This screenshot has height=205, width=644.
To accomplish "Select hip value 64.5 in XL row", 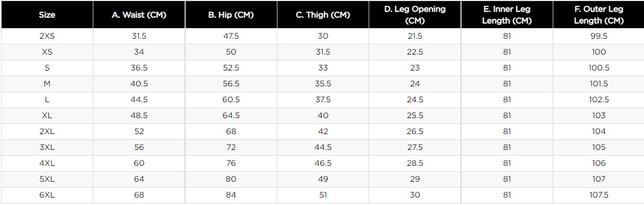I will click(x=231, y=115).
